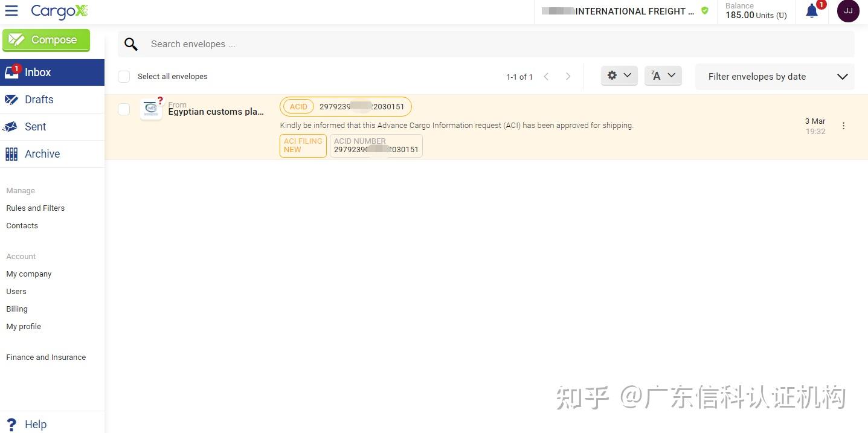The image size is (868, 433).
Task: Open the JJ profile avatar
Action: [x=848, y=11]
